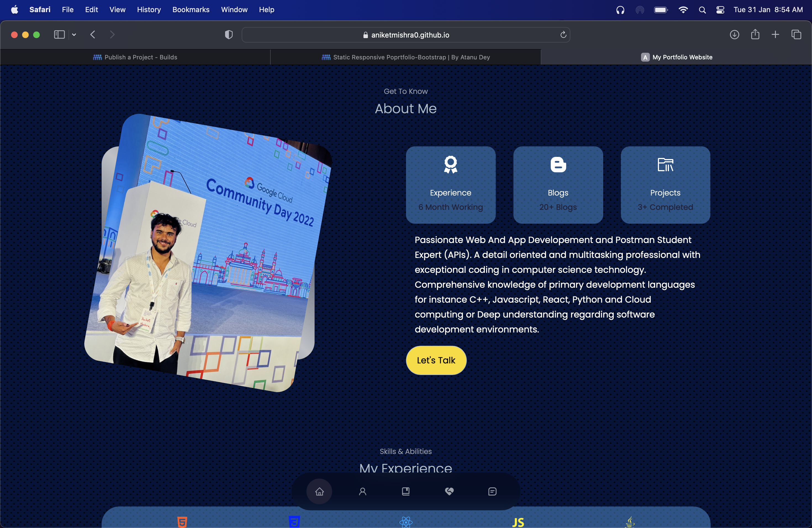The width and height of the screenshot is (812, 528).
Task: Click the home icon in floating nav
Action: click(319, 491)
